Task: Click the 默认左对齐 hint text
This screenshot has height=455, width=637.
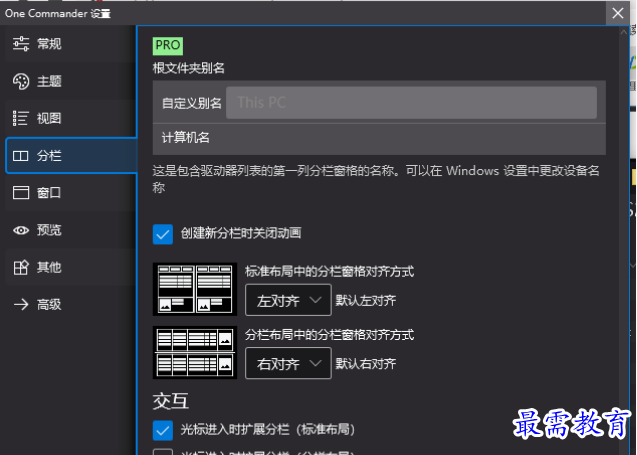Action: point(366,301)
